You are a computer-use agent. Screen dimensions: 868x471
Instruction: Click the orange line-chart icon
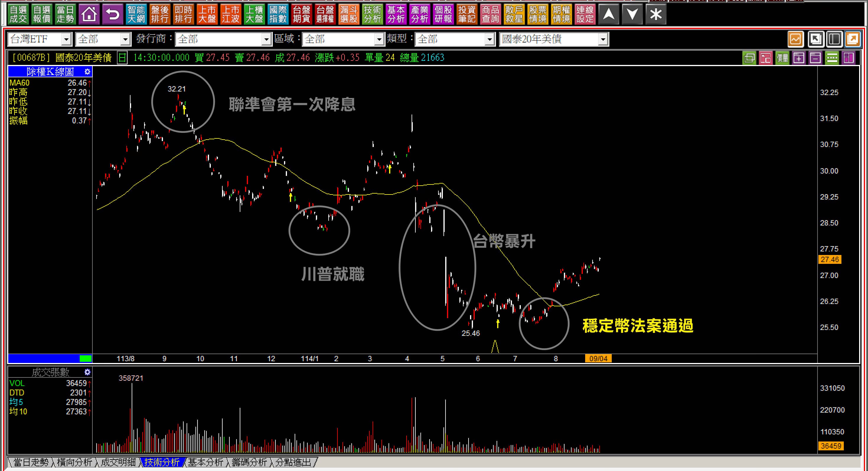pos(795,40)
